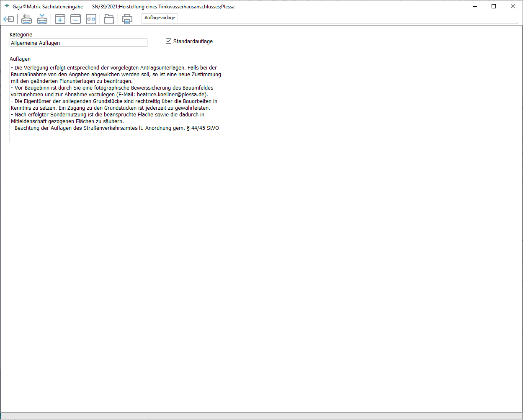
Task: Add a new record with plus icon
Action: click(60, 19)
